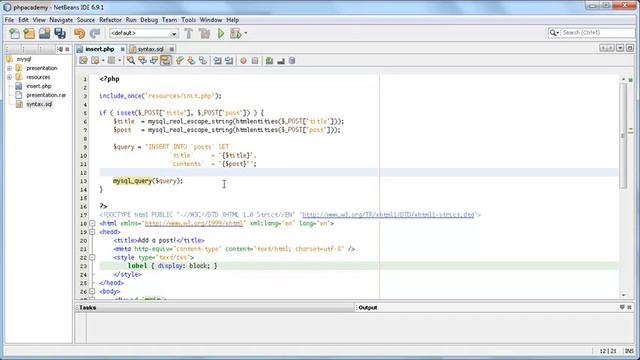Collapse the head tag fold on line 19

[x=92, y=232]
